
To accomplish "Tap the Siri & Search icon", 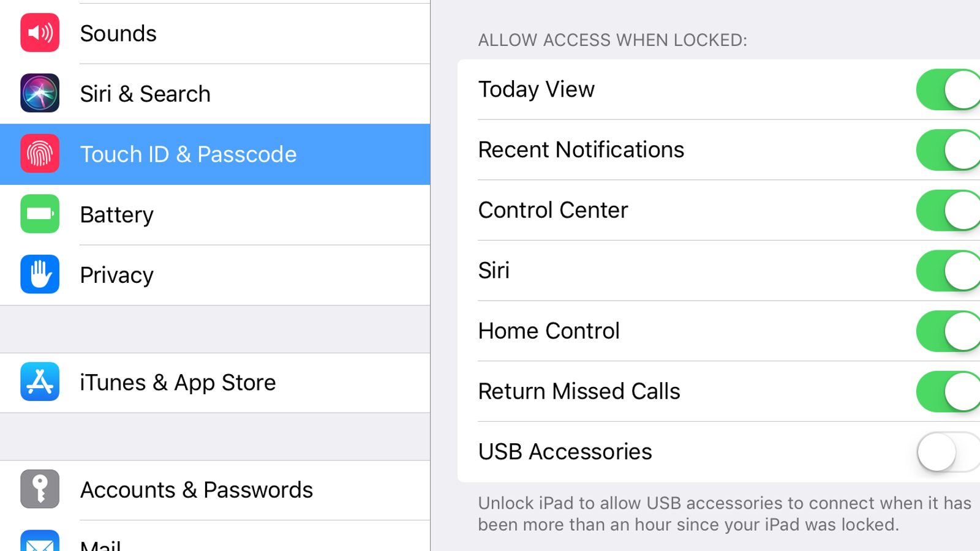I will click(40, 93).
